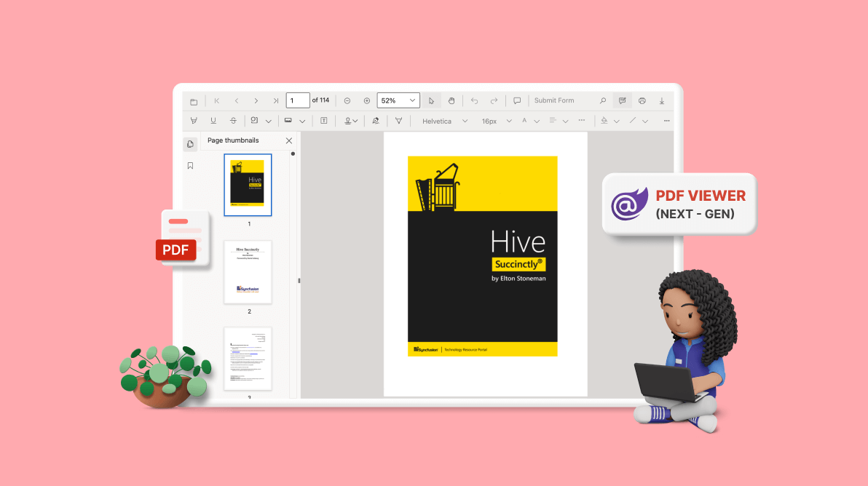Click the open file folder icon
The width and height of the screenshot is (868, 486).
coord(194,101)
